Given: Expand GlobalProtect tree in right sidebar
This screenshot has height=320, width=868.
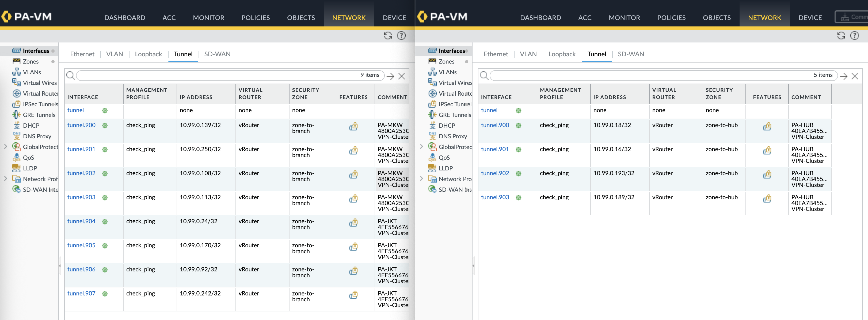Looking at the screenshot, I should coord(421,146).
